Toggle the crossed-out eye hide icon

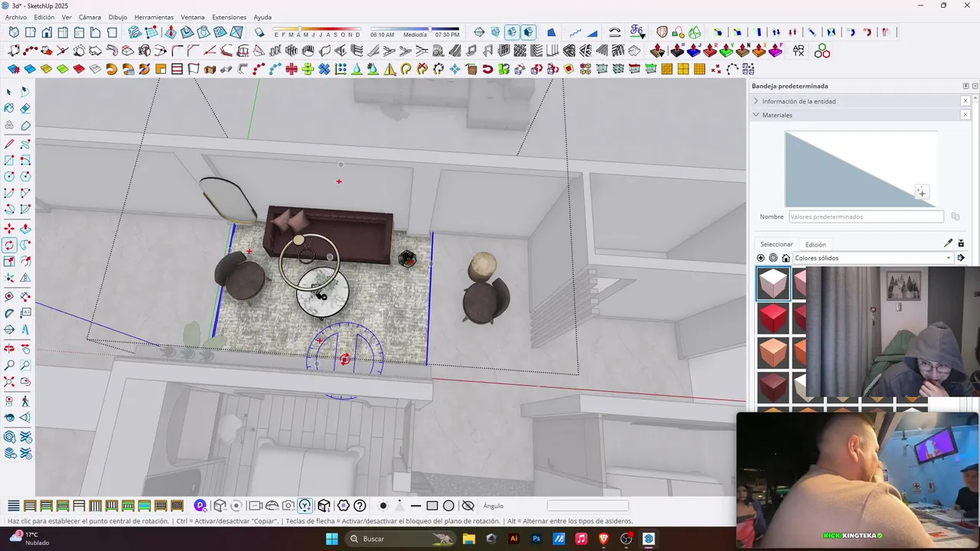(x=468, y=506)
